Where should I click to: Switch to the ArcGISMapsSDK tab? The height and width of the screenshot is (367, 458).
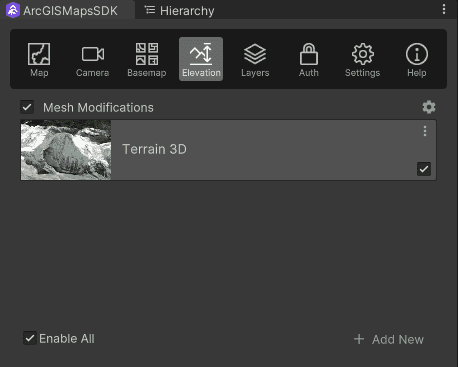point(67,10)
